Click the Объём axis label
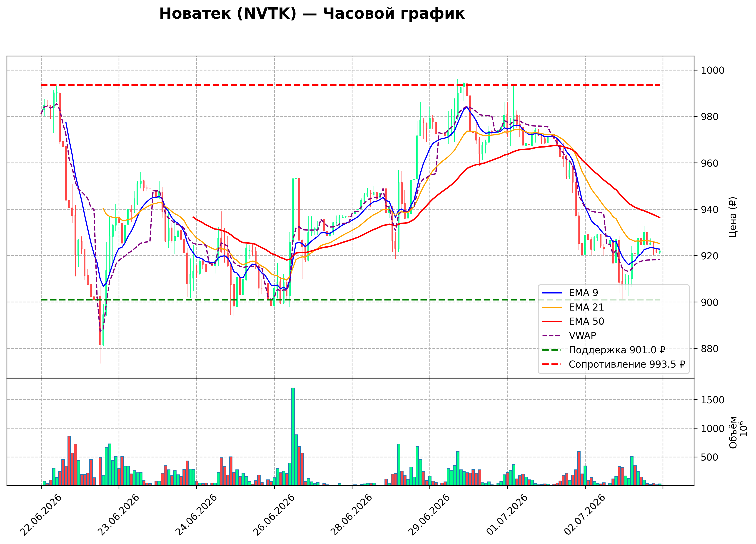The height and width of the screenshot is (544, 756). tap(733, 432)
